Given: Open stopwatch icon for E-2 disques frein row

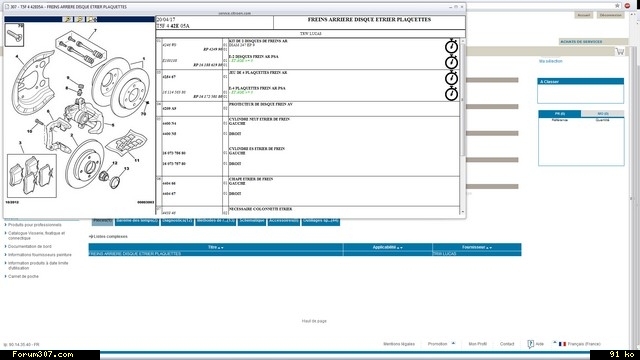Looking at the screenshot, I should tap(451, 62).
